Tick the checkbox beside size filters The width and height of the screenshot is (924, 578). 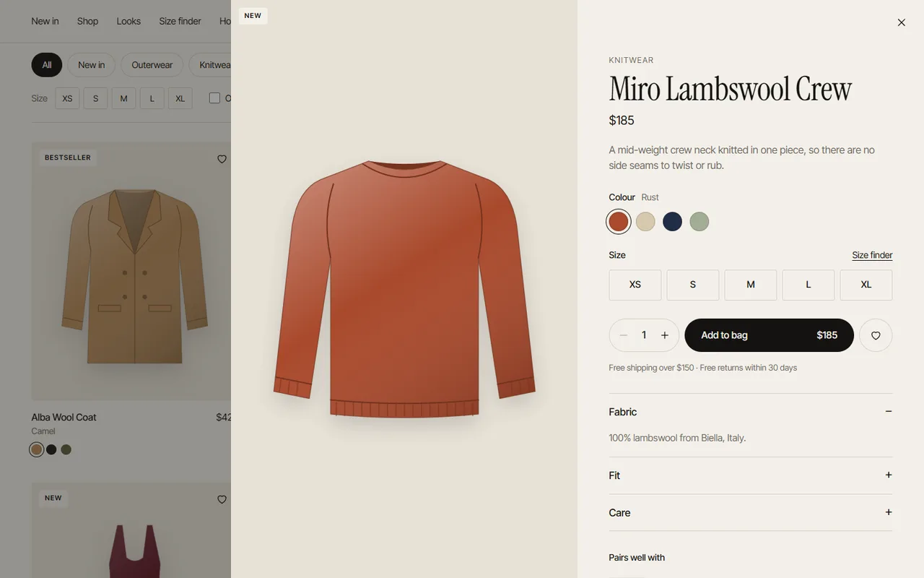point(214,98)
